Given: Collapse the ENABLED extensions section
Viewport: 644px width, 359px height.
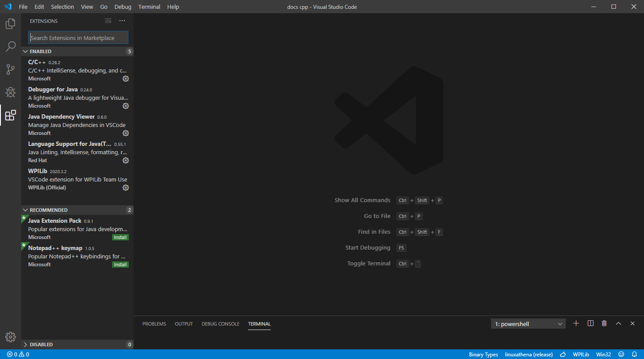Looking at the screenshot, I should [77, 51].
